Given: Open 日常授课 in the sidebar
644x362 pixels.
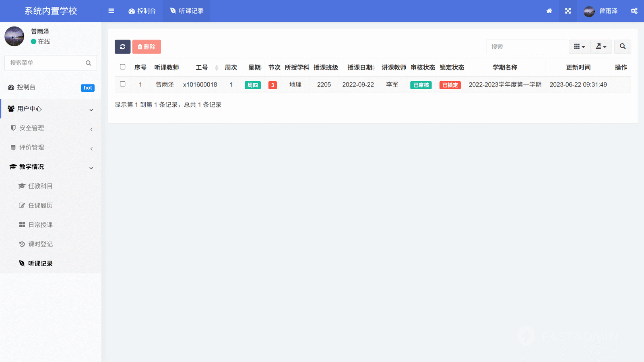Looking at the screenshot, I should (x=40, y=225).
